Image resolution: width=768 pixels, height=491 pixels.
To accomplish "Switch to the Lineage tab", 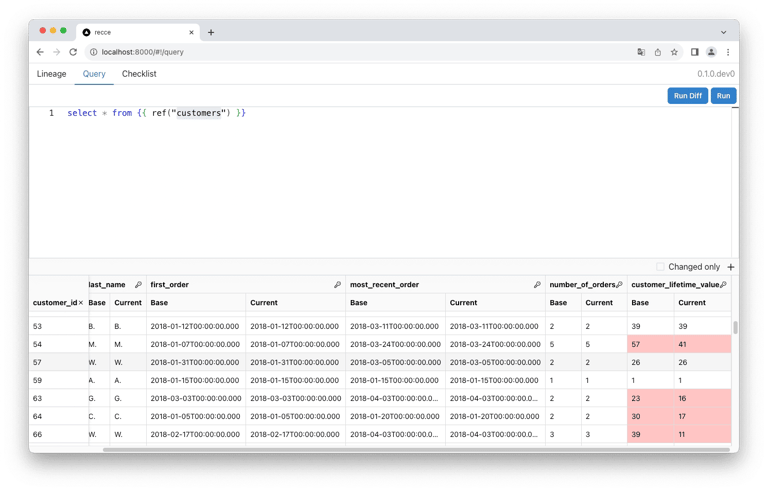I will pos(51,74).
